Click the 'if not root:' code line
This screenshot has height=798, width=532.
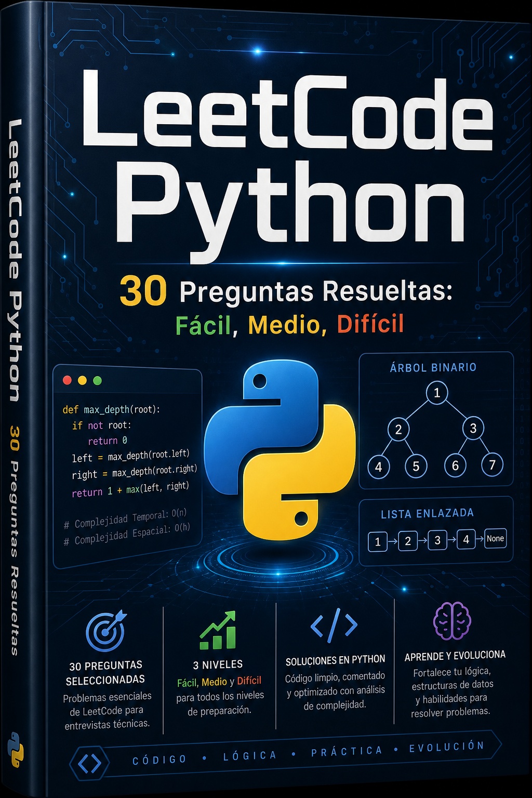tap(102, 425)
